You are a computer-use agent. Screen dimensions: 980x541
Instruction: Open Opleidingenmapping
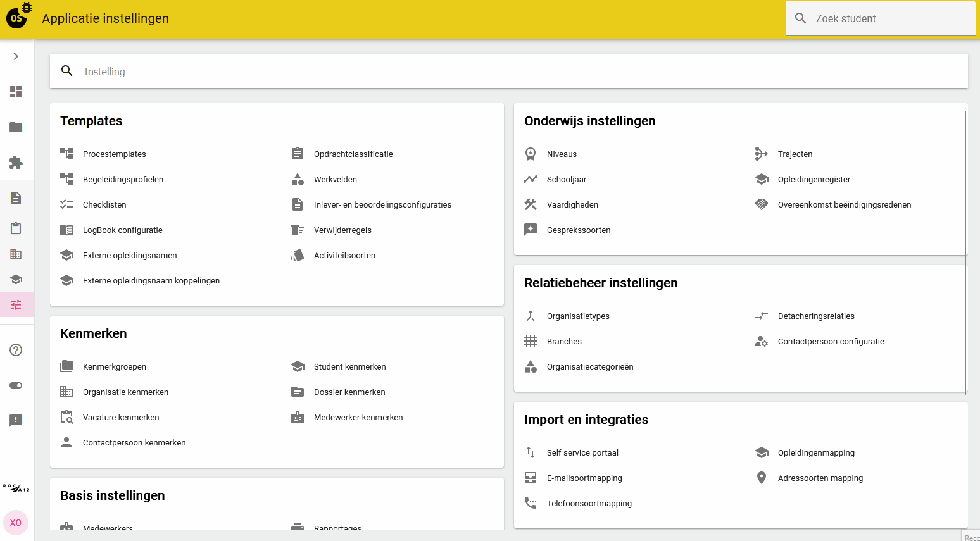click(816, 452)
